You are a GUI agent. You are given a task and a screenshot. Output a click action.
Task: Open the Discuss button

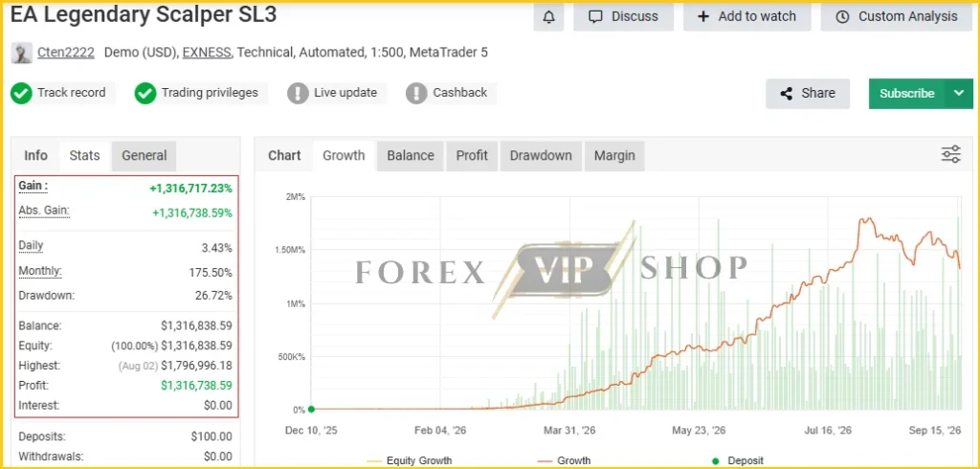(x=624, y=17)
